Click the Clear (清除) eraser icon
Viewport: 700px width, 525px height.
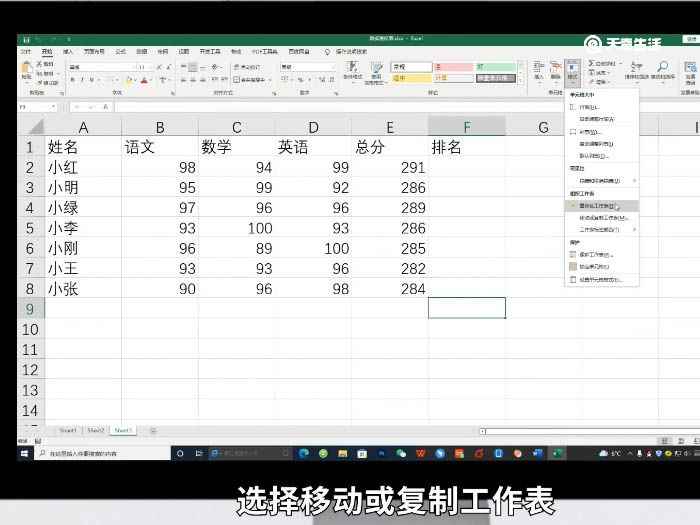591,82
